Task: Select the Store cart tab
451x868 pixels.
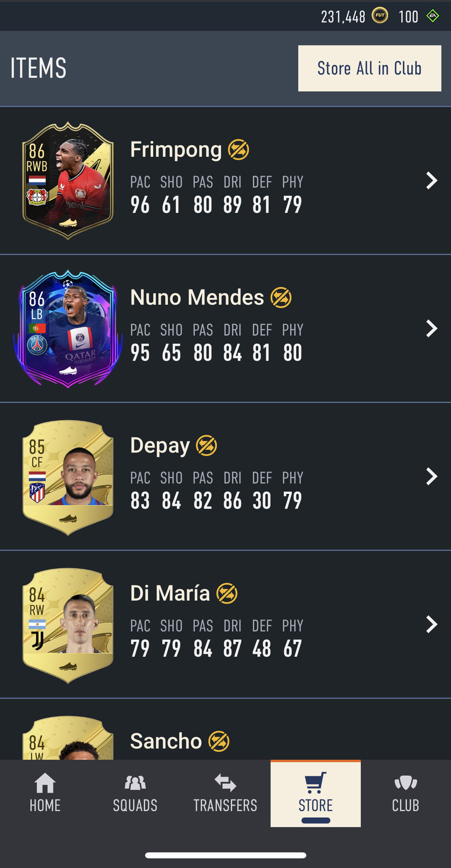Action: click(x=316, y=793)
